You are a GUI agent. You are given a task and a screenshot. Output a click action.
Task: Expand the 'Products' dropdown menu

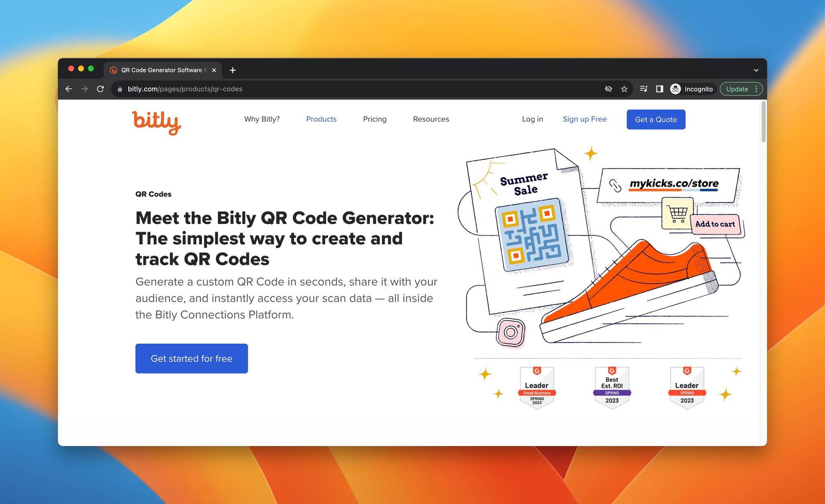tap(321, 119)
